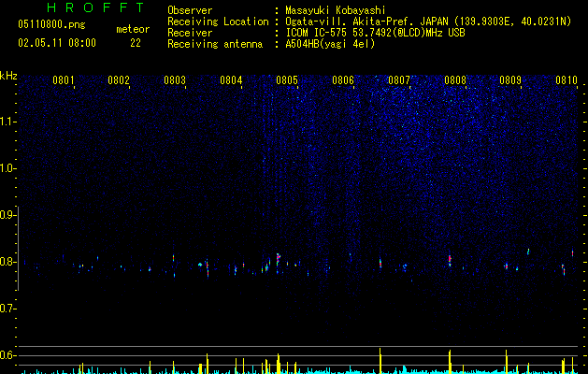The image size is (588, 374).
Task: Click the 1.1 kHz frequency axis label
Action: [7, 122]
